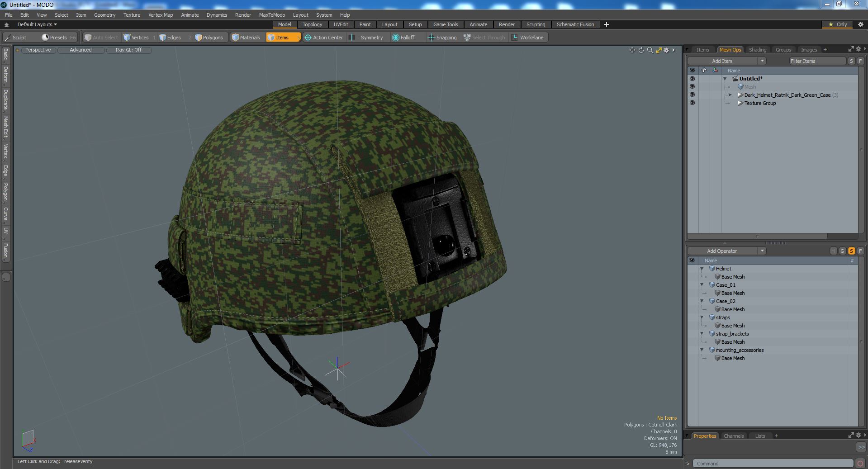Toggle visibility of Texture Group
The width and height of the screenshot is (868, 469).
pos(692,103)
